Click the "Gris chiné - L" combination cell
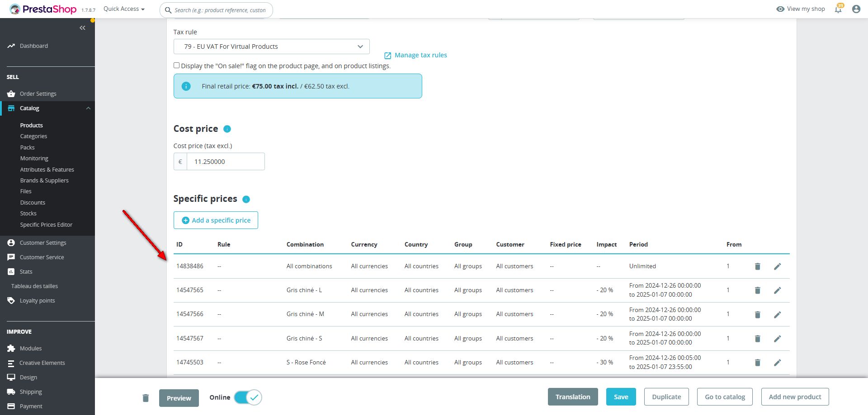Screen dimensions: 868x415 [x=304, y=290]
